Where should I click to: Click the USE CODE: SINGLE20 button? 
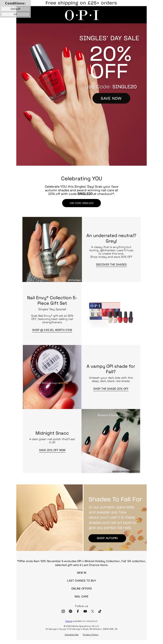81,203
